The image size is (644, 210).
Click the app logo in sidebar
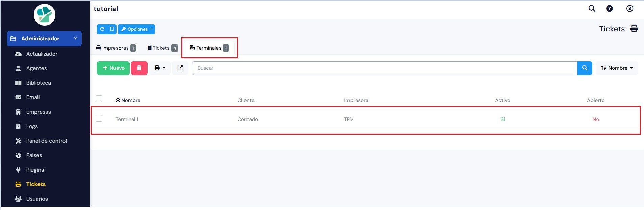pos(45,15)
